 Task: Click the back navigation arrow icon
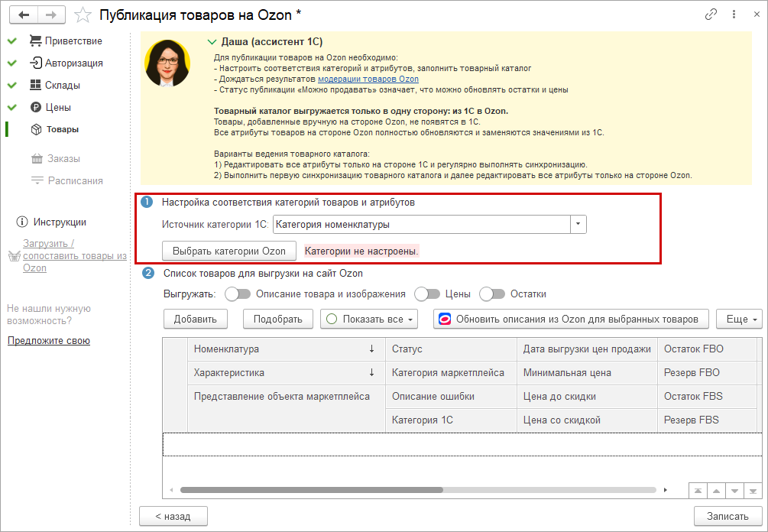[25, 15]
